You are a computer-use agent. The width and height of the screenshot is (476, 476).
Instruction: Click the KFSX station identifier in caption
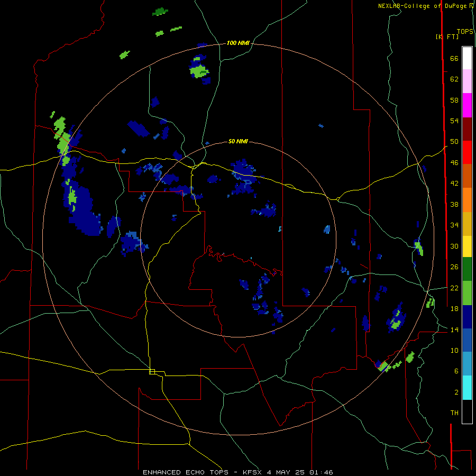[x=252, y=472]
